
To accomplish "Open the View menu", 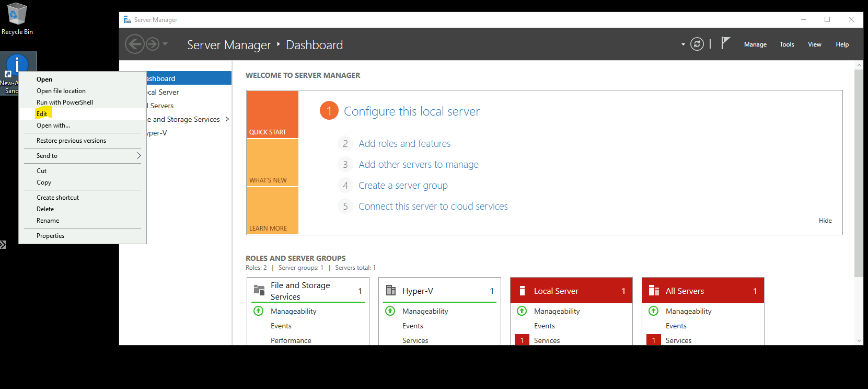I will [x=814, y=44].
